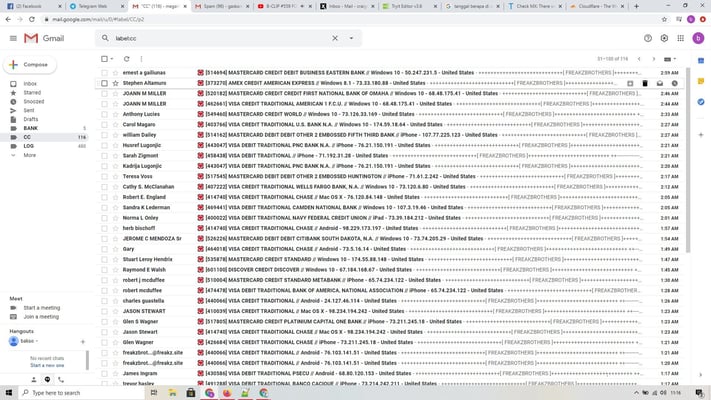Open the Gmail main menu hamburger

pyautogui.click(x=13, y=39)
